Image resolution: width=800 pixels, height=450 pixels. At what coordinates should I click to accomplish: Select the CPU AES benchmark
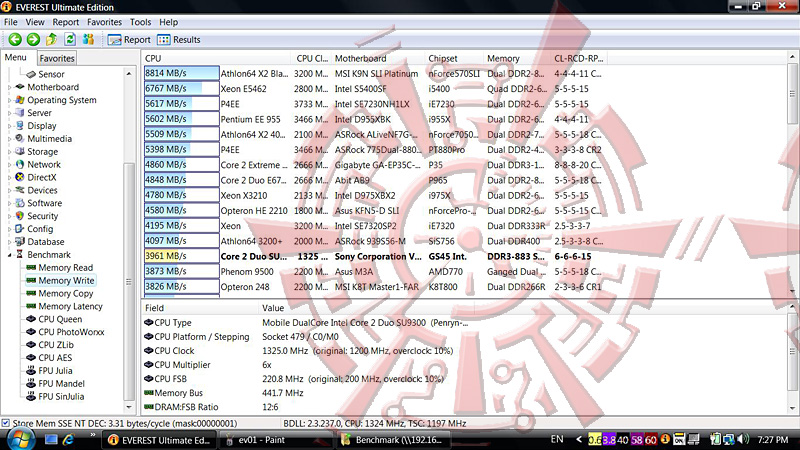pos(55,358)
